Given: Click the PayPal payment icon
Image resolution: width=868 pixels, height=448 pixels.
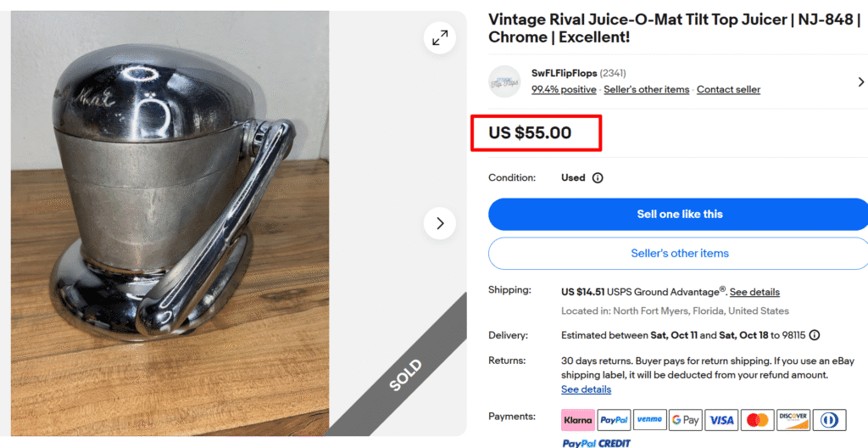Looking at the screenshot, I should (613, 419).
